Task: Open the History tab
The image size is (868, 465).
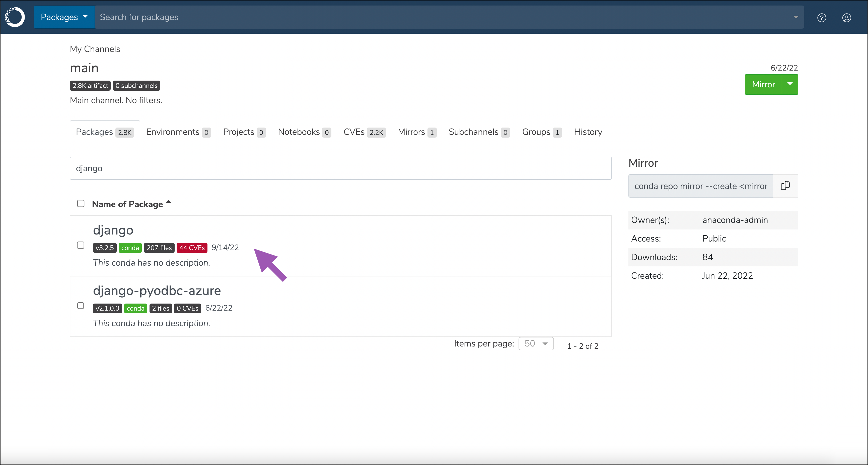Action: [588, 132]
